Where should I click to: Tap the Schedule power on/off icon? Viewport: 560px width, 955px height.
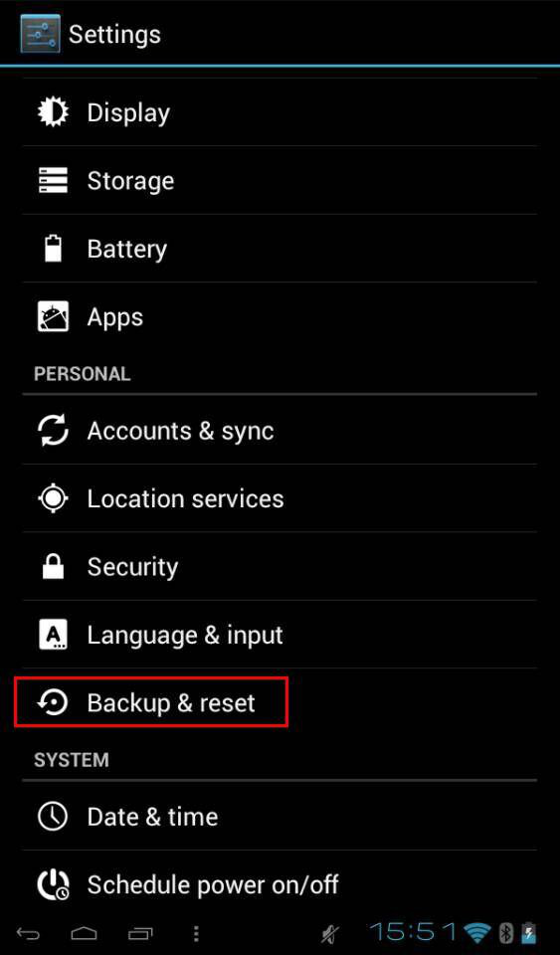pyautogui.click(x=54, y=885)
